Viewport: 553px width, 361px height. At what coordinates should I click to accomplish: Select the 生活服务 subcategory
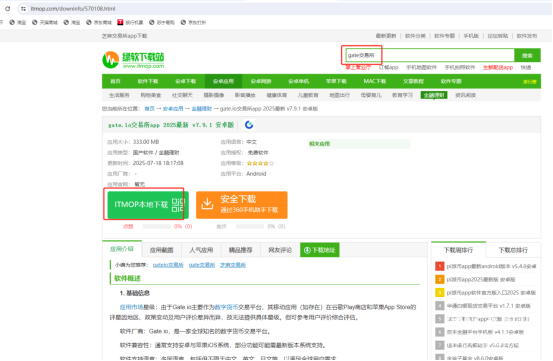tap(119, 95)
